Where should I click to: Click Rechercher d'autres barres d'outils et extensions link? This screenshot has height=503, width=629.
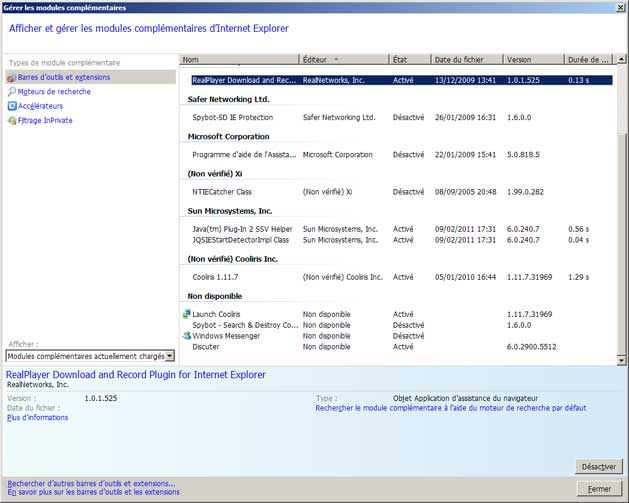[x=91, y=483]
